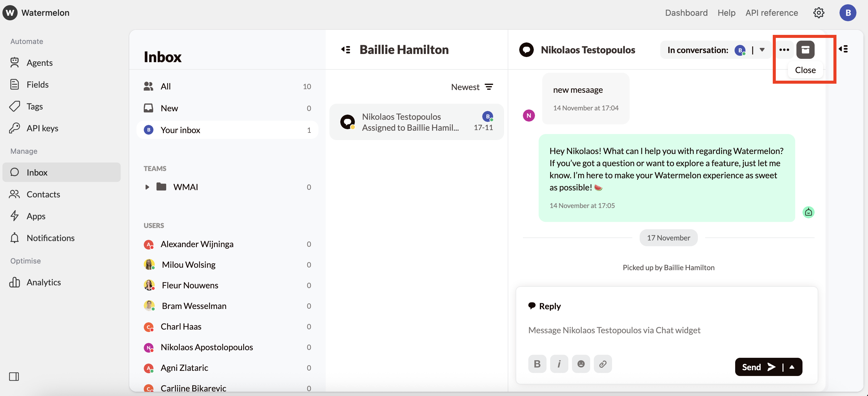868x396 pixels.
Task: Toggle the sidebar panel icon at bottom-left
Action: click(14, 377)
